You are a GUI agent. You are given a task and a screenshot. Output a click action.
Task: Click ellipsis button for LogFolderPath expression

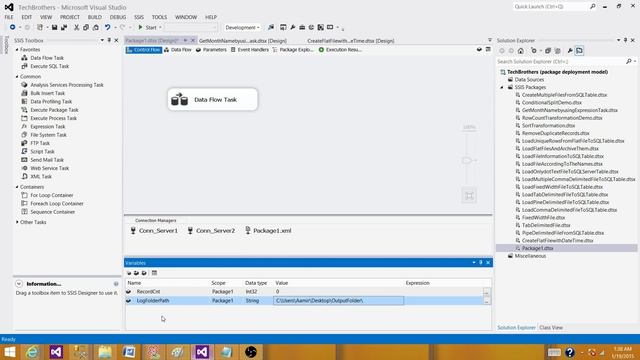tap(487, 301)
